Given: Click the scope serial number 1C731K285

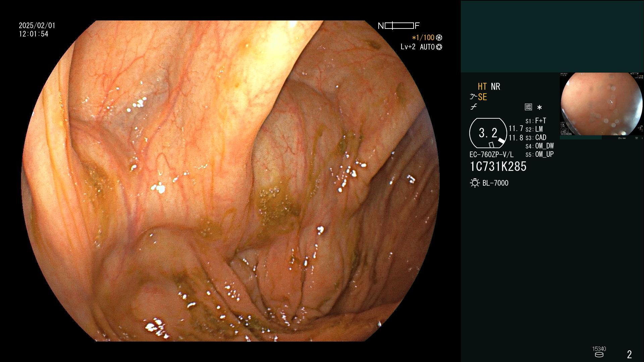Looking at the screenshot, I should (x=498, y=167).
